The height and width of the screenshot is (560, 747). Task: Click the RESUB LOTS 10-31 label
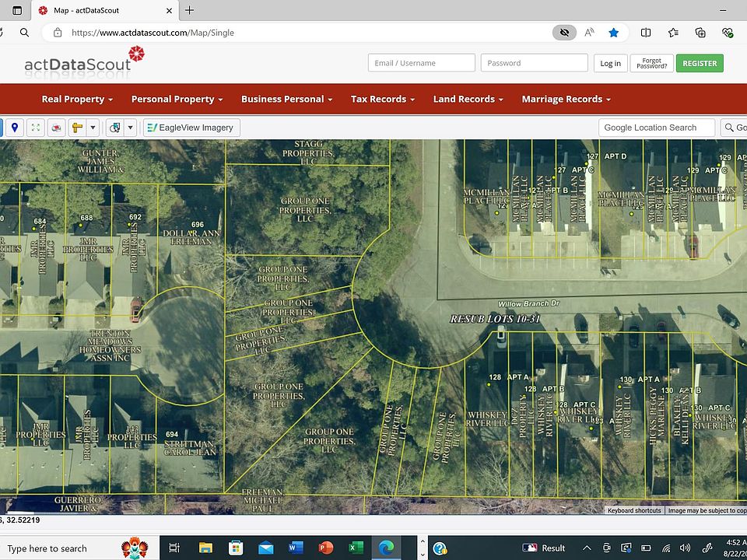click(495, 319)
